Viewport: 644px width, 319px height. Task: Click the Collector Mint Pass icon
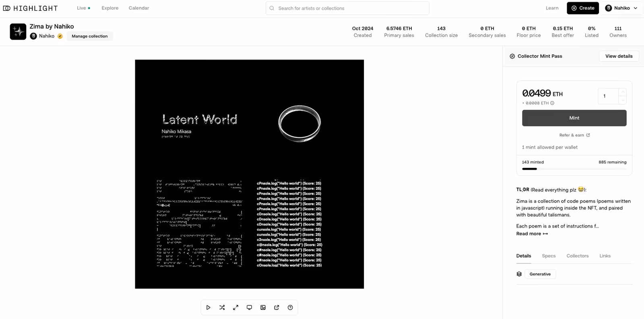tap(512, 56)
